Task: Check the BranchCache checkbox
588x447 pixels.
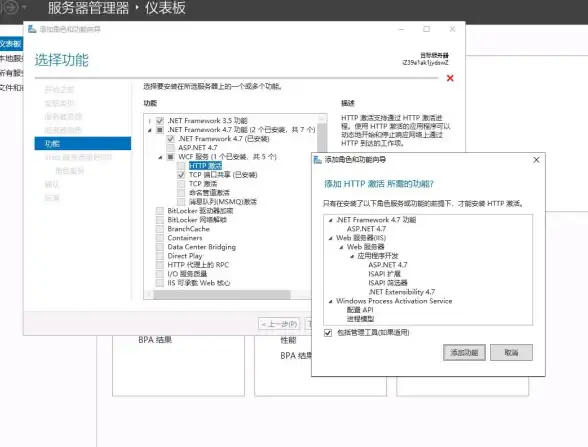Action: click(160, 229)
